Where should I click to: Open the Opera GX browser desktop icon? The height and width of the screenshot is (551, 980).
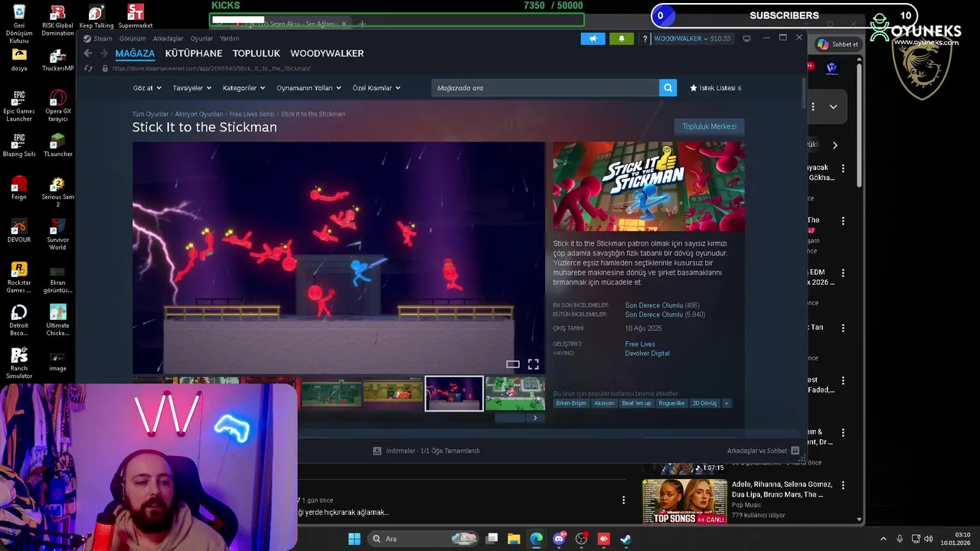[57, 106]
